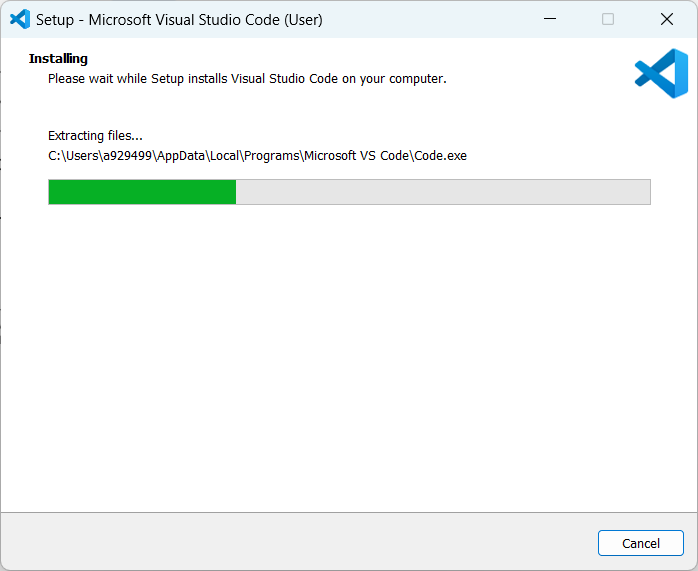Click the green filled part of progress bar

tap(142, 192)
